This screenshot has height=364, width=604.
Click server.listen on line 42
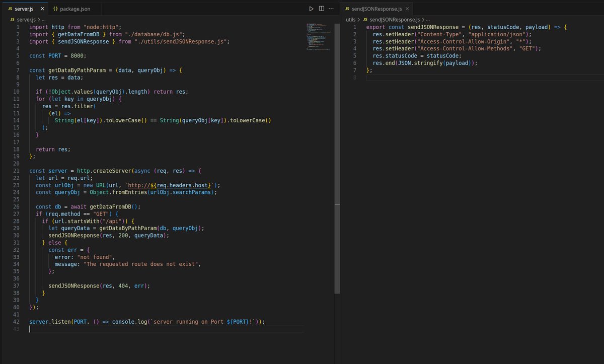click(x=50, y=322)
